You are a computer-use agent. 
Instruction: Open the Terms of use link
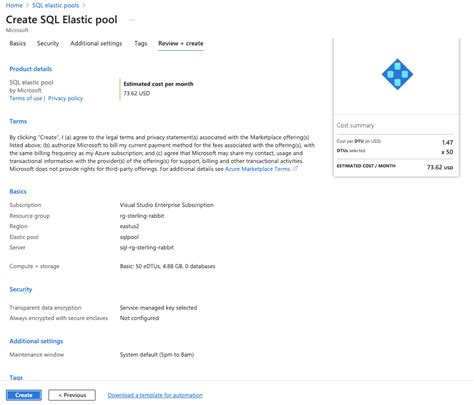tap(26, 98)
